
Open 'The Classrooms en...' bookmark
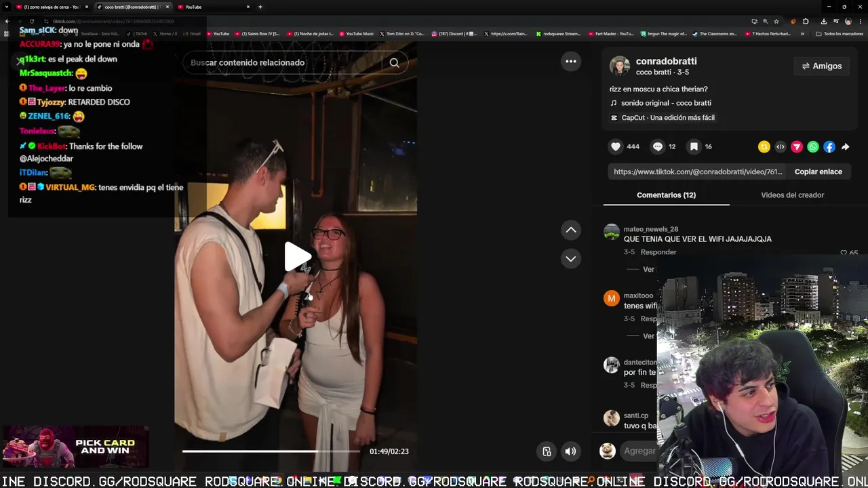(715, 33)
